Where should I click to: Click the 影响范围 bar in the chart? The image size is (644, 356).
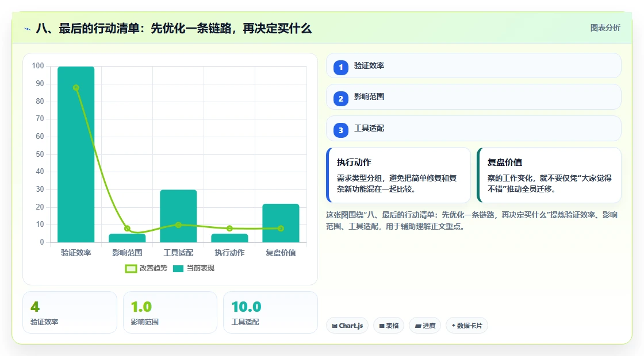127,238
